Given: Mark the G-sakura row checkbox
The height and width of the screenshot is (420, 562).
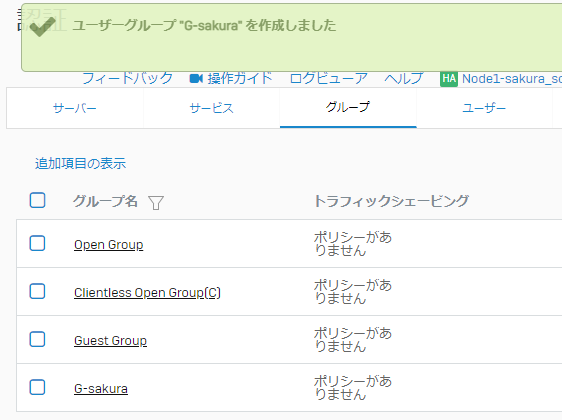Looking at the screenshot, I should tap(37, 387).
